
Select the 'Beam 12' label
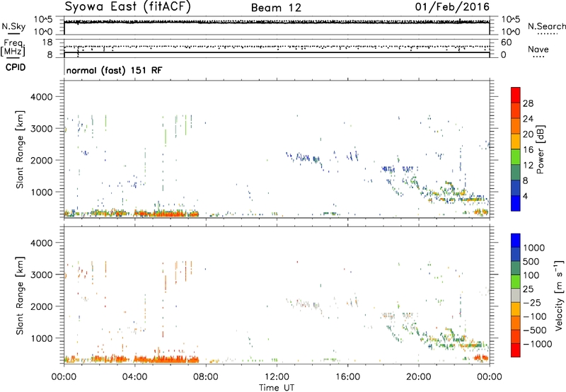[276, 8]
